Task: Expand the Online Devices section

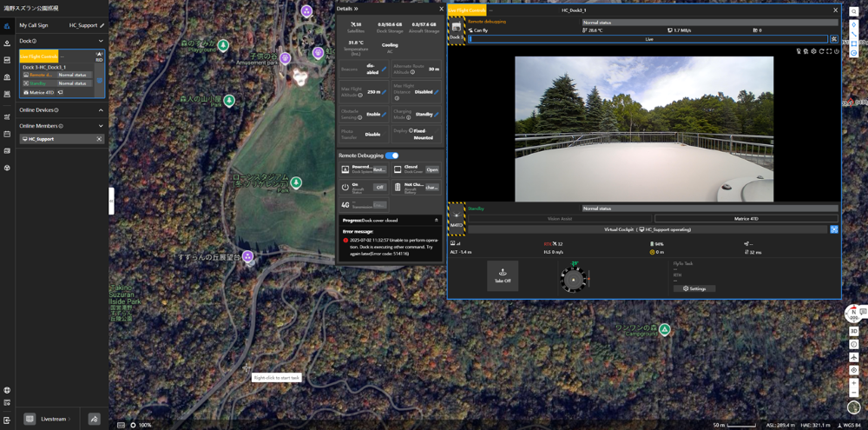Action: (101, 110)
